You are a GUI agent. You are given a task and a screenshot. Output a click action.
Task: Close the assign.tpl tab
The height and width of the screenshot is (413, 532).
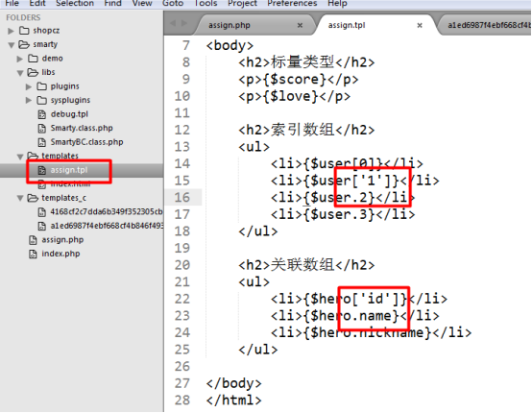pyautogui.click(x=420, y=25)
